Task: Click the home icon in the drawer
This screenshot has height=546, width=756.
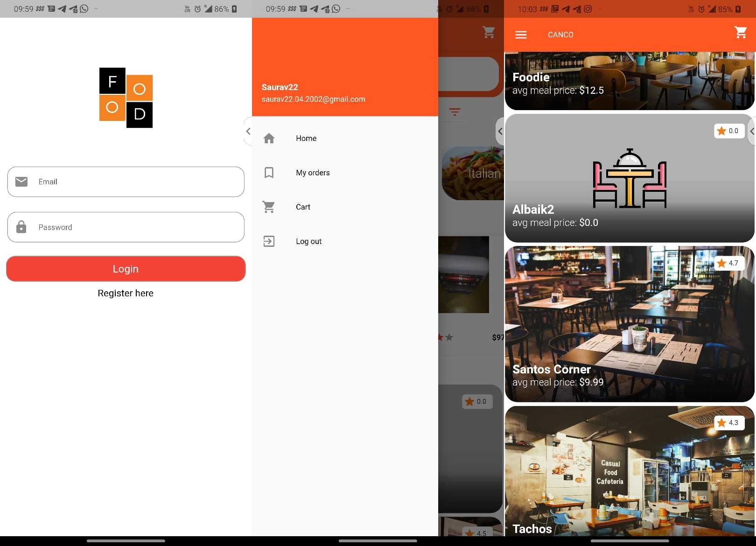Action: click(x=269, y=139)
